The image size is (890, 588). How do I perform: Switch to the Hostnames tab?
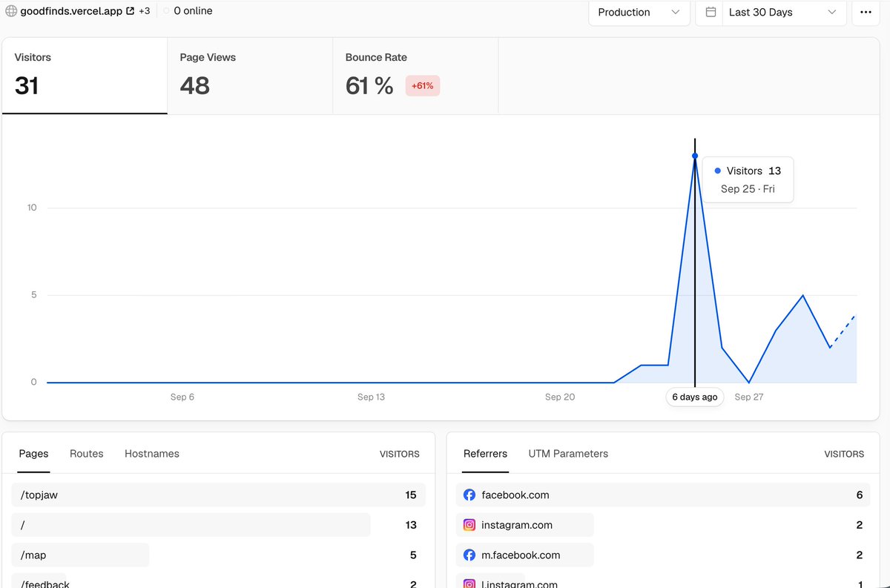click(x=152, y=454)
